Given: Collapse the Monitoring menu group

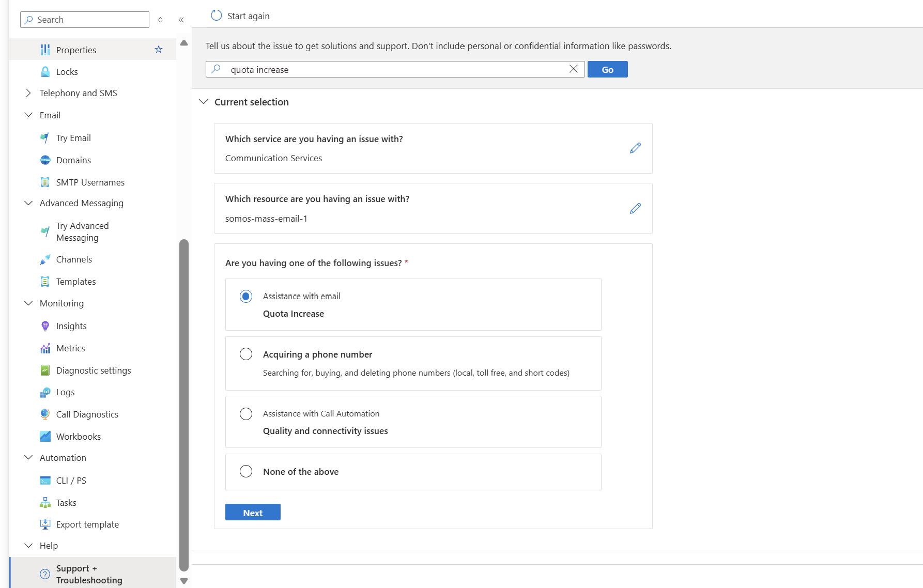Looking at the screenshot, I should click(x=28, y=303).
